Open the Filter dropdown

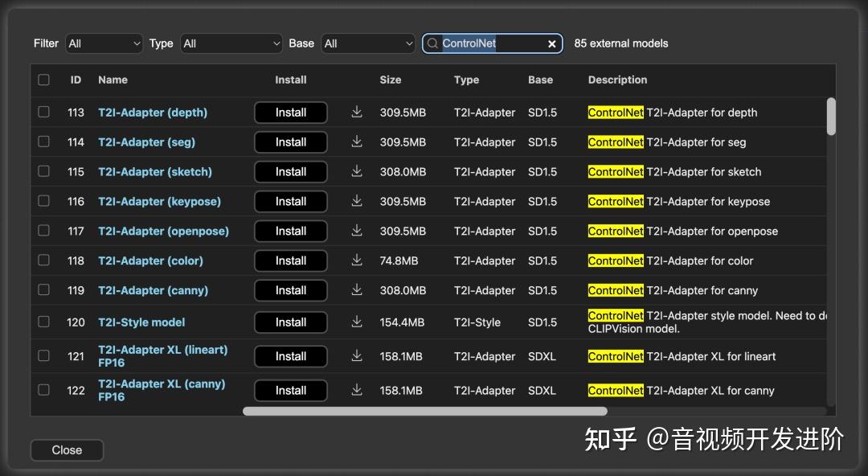(104, 43)
